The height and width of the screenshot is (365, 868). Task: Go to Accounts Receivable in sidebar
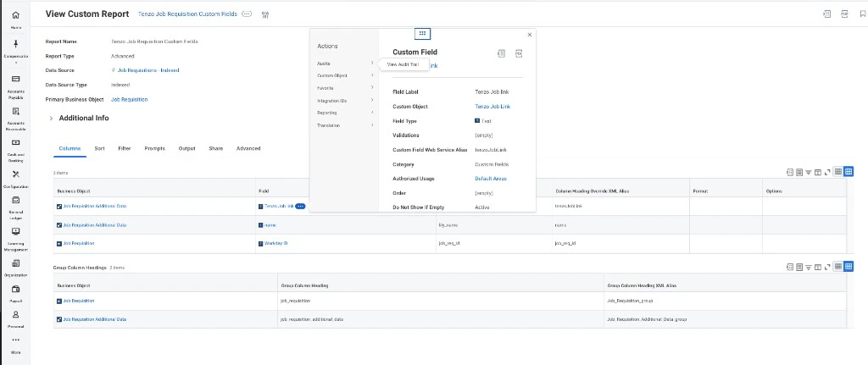tap(15, 111)
